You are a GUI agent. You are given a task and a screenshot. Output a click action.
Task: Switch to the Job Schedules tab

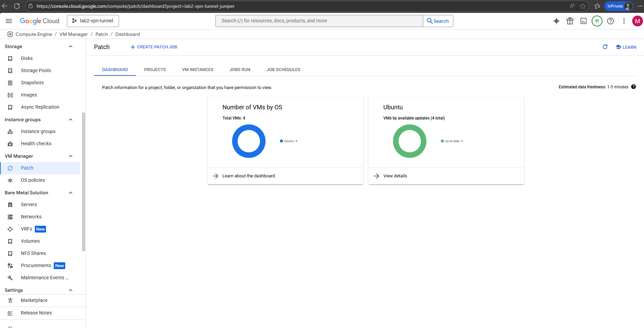tap(283, 70)
